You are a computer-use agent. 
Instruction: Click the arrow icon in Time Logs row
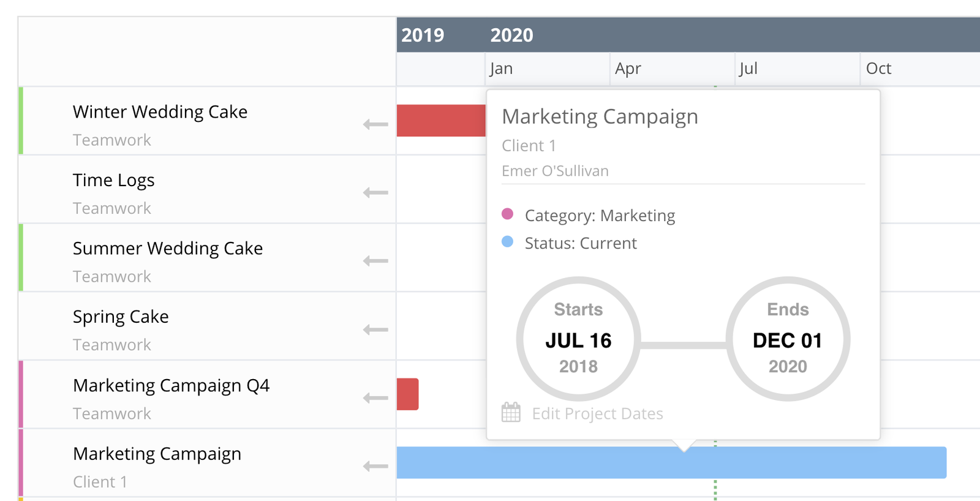pyautogui.click(x=375, y=193)
